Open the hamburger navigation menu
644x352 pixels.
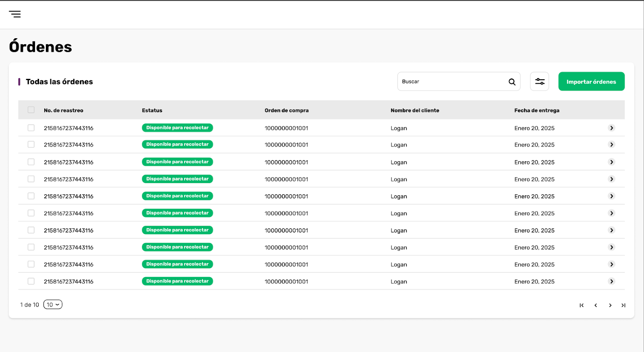tap(15, 14)
